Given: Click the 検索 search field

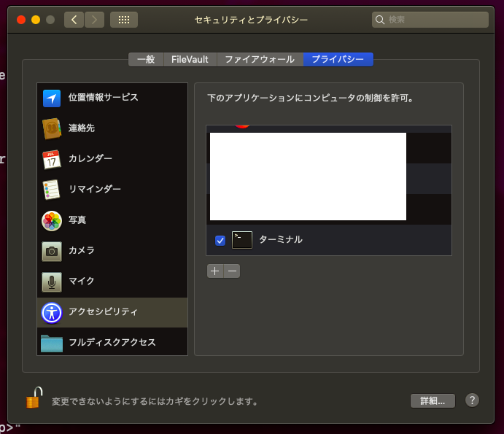Looking at the screenshot, I should pos(430,20).
